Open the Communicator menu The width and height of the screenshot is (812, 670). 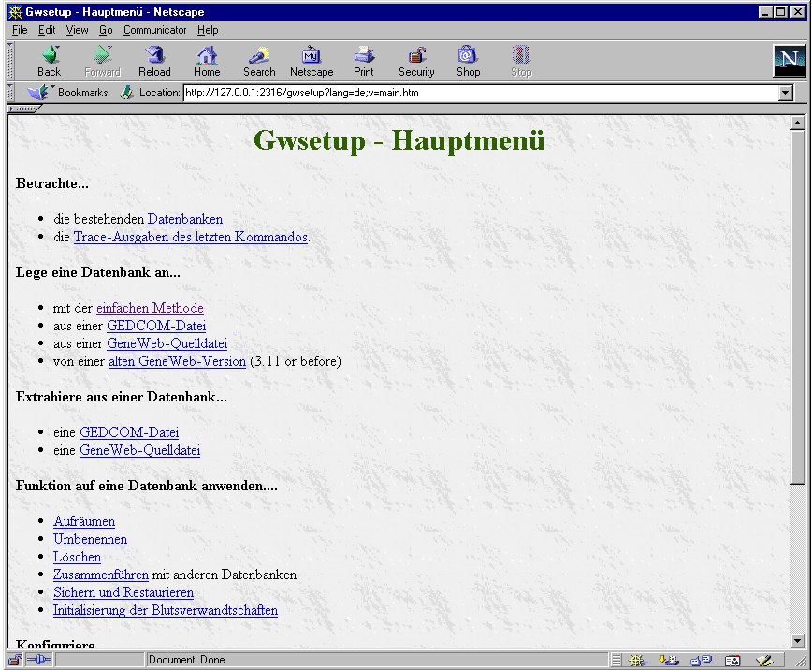point(154,30)
